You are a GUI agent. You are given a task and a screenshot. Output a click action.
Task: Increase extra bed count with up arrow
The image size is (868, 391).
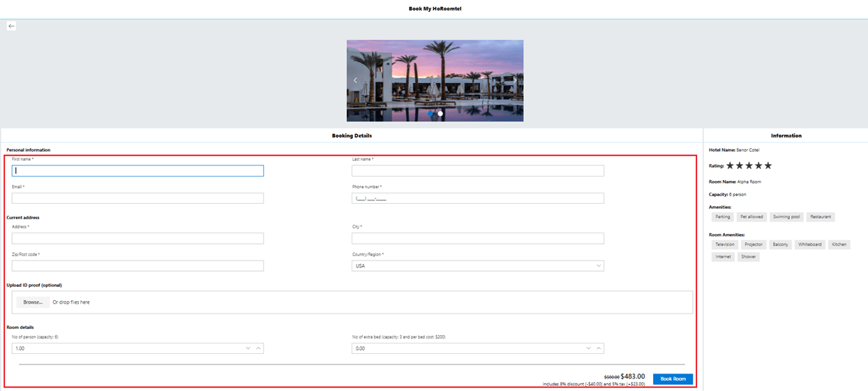point(598,348)
